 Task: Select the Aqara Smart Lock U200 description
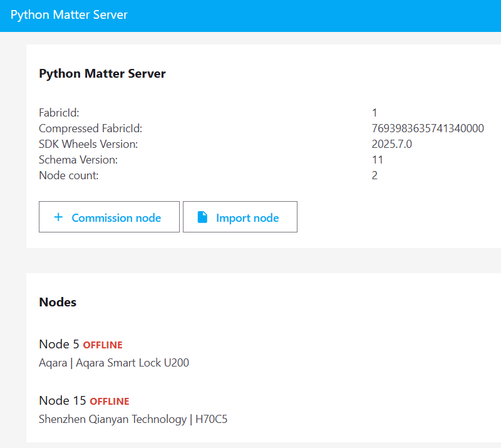(x=114, y=363)
